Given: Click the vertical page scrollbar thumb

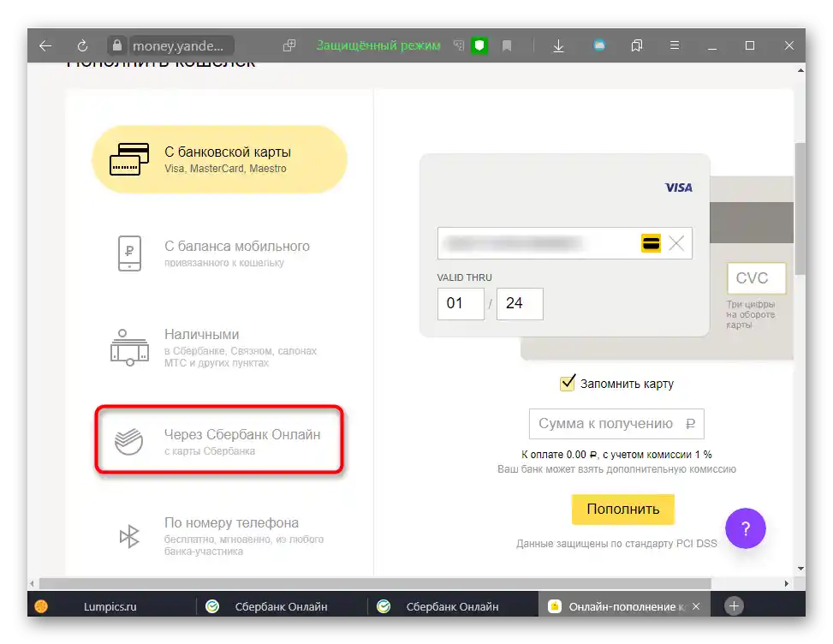Looking at the screenshot, I should [800, 209].
